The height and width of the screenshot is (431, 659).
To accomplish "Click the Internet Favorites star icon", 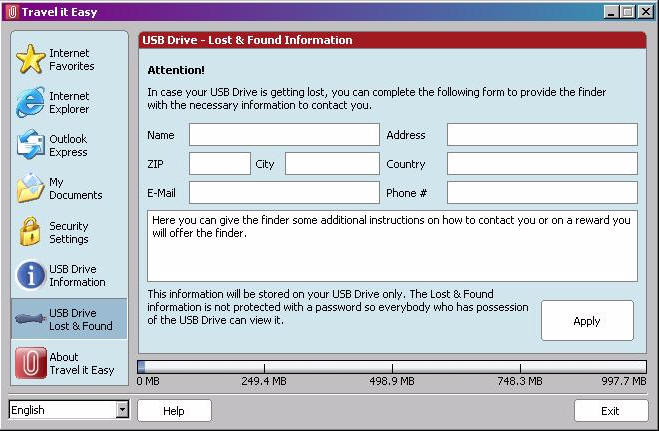I will click(x=31, y=59).
